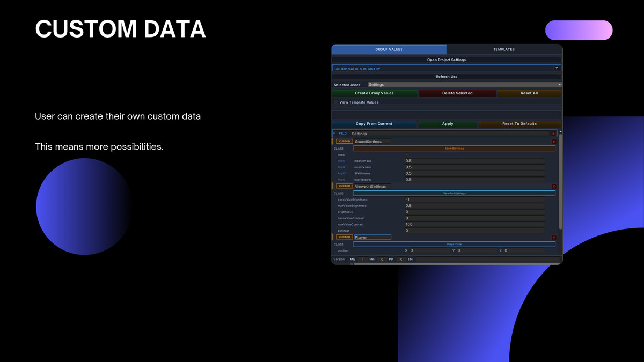Click the scroll-up arrow of the field list
Image resolution: width=644 pixels, height=362 pixels.
(560, 131)
